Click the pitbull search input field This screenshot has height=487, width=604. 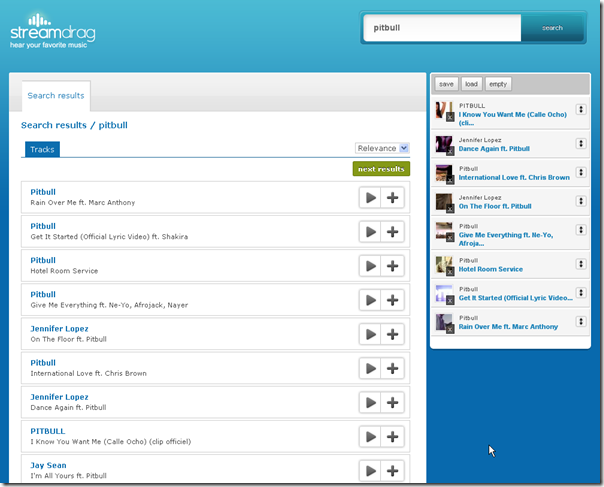[442, 28]
